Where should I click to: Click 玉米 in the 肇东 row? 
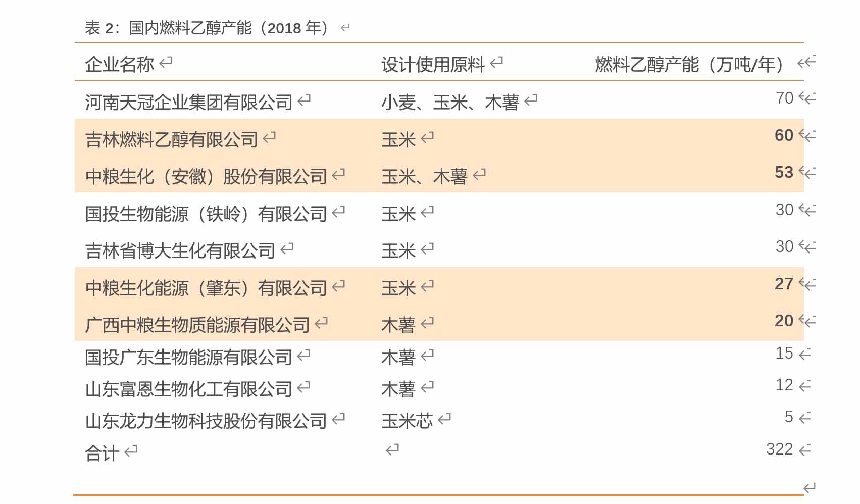pyautogui.click(x=398, y=288)
